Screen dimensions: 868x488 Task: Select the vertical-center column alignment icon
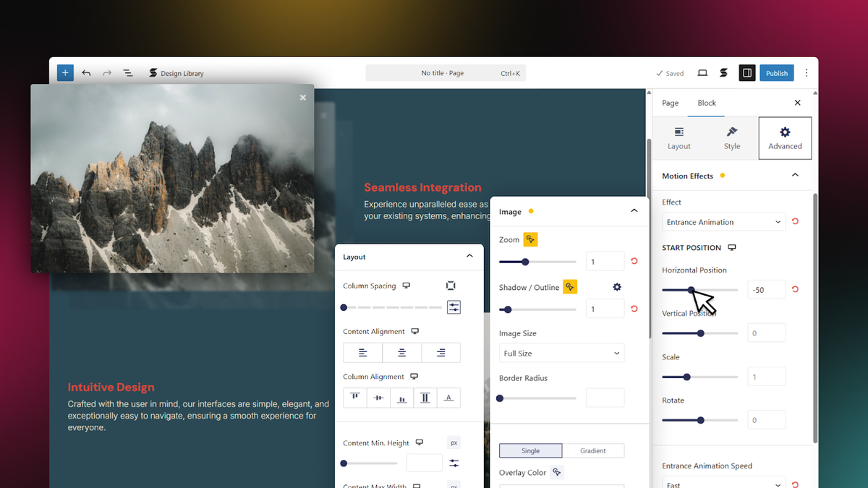[378, 397]
